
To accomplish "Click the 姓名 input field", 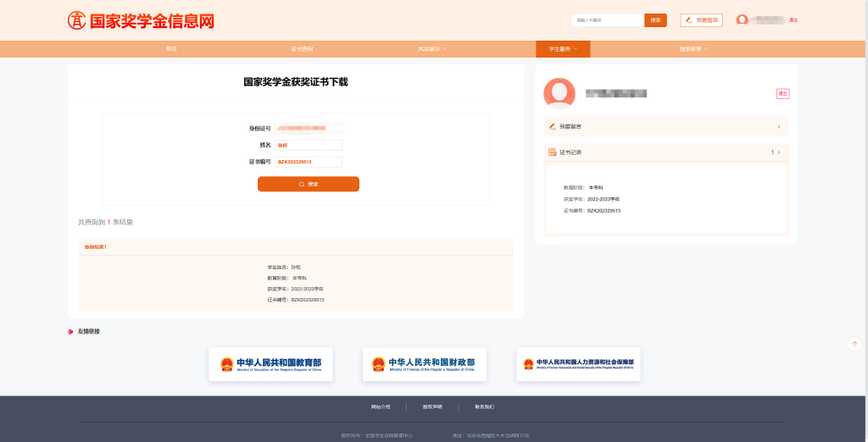I will point(308,145).
